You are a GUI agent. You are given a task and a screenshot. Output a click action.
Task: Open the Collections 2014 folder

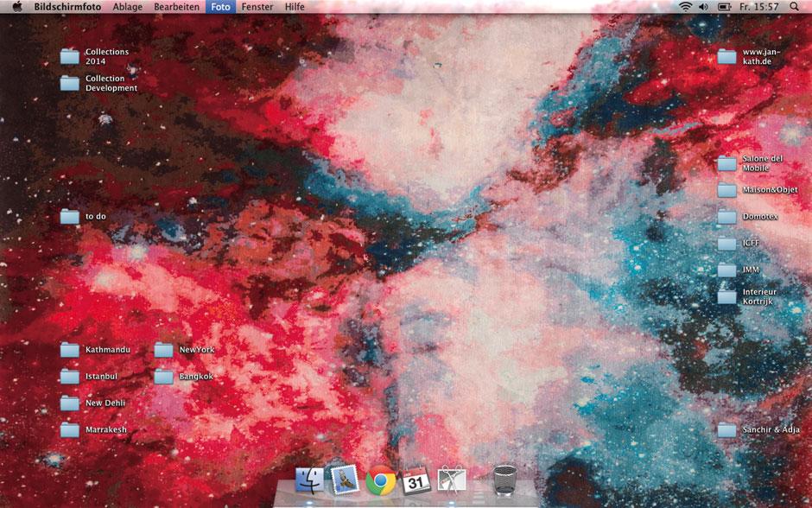[x=69, y=54]
